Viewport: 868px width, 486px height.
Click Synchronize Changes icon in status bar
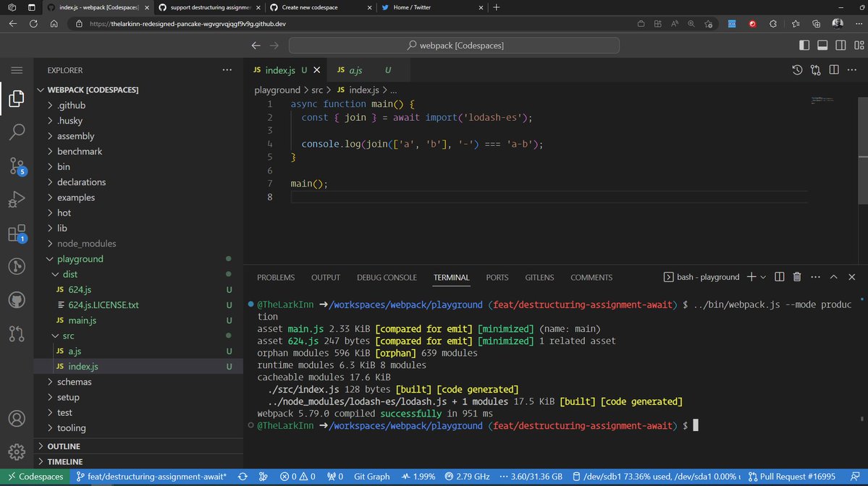(243, 477)
